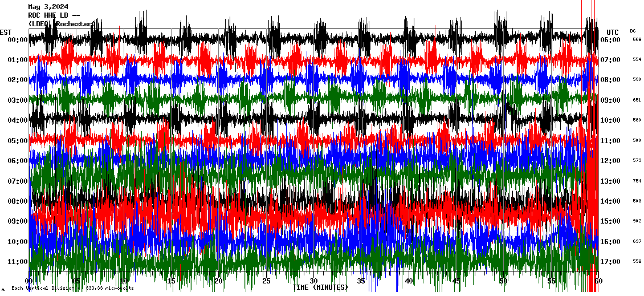Screen dimensions: 644x296
Task: Click the 30-minute tick label
Action: pyautogui.click(x=313, y=281)
